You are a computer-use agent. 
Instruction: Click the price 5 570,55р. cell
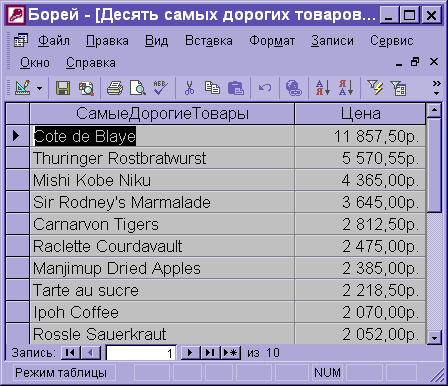[x=360, y=158]
